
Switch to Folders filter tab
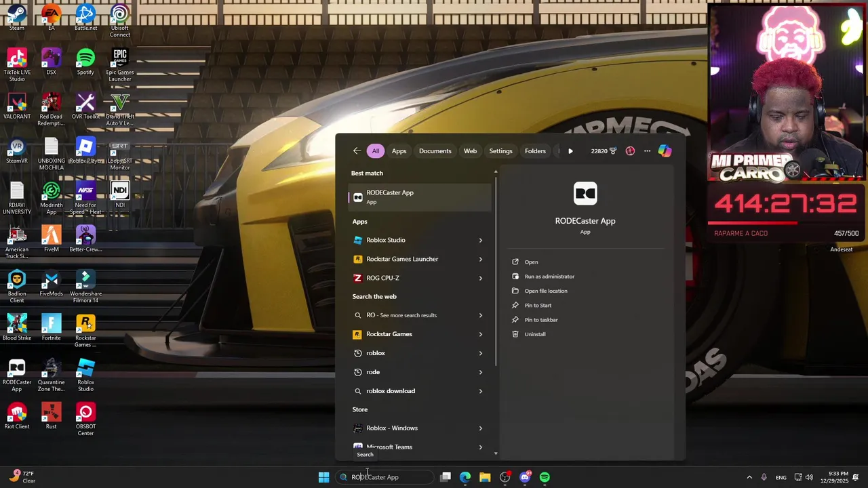(535, 151)
